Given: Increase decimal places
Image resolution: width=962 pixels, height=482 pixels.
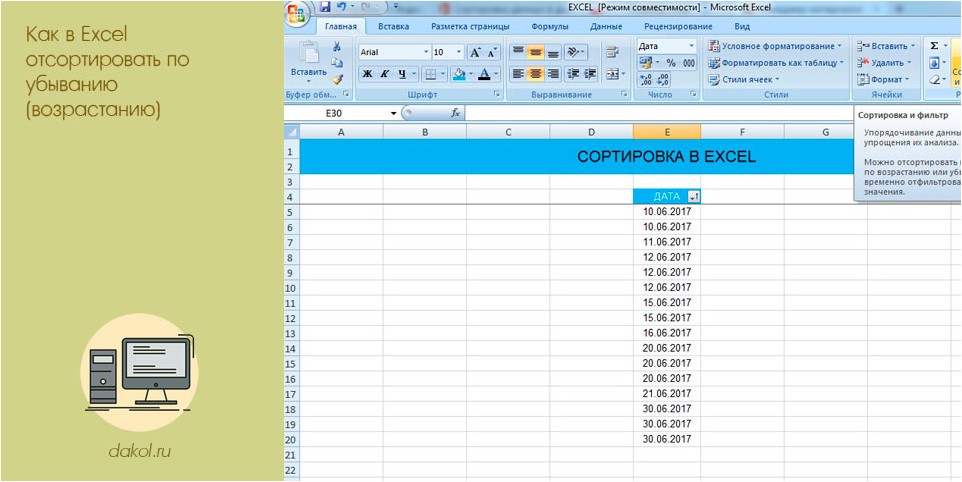Looking at the screenshot, I should [x=646, y=80].
